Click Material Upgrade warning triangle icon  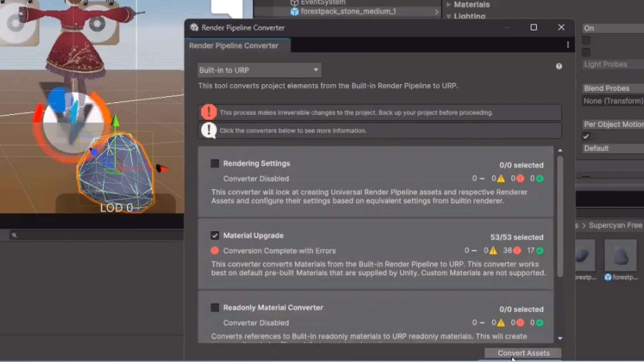[x=493, y=250]
